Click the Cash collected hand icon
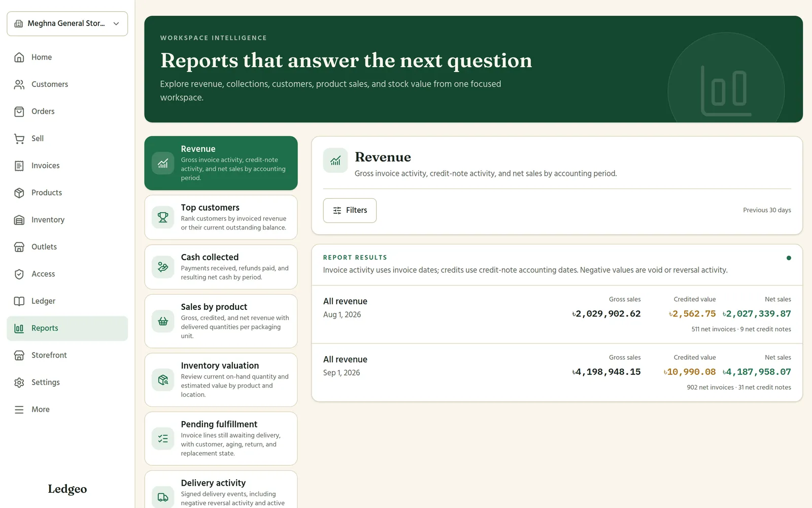The height and width of the screenshot is (508, 812). click(x=163, y=267)
